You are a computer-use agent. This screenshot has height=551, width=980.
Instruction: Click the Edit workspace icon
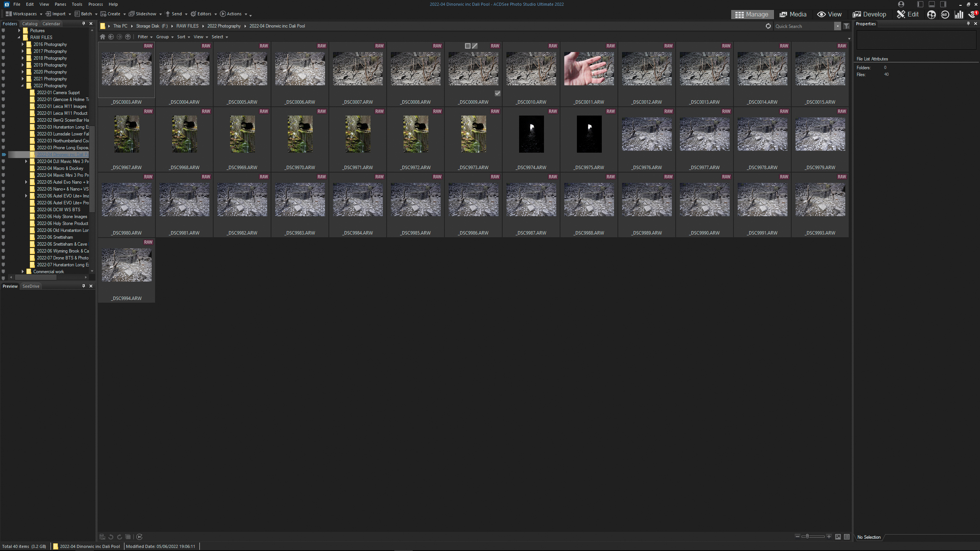tap(909, 13)
